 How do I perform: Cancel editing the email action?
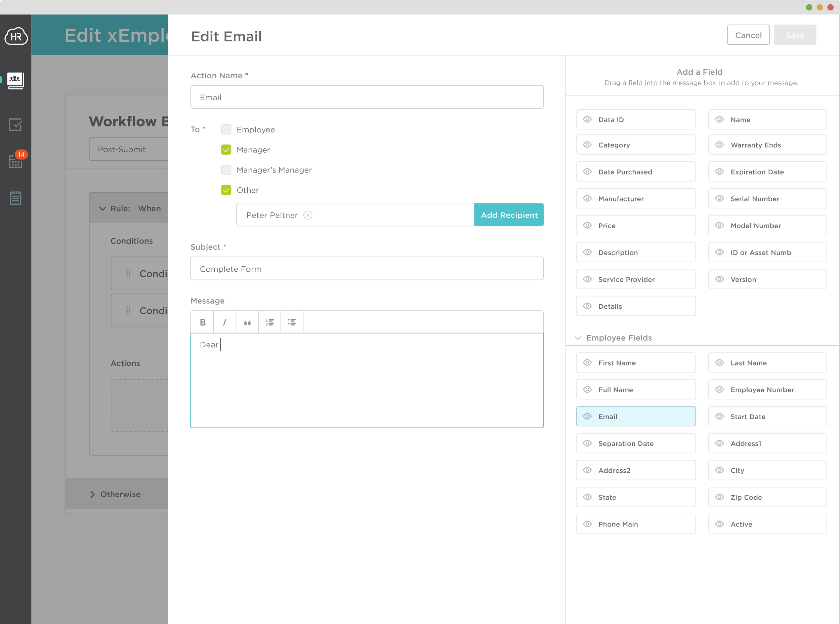(748, 35)
